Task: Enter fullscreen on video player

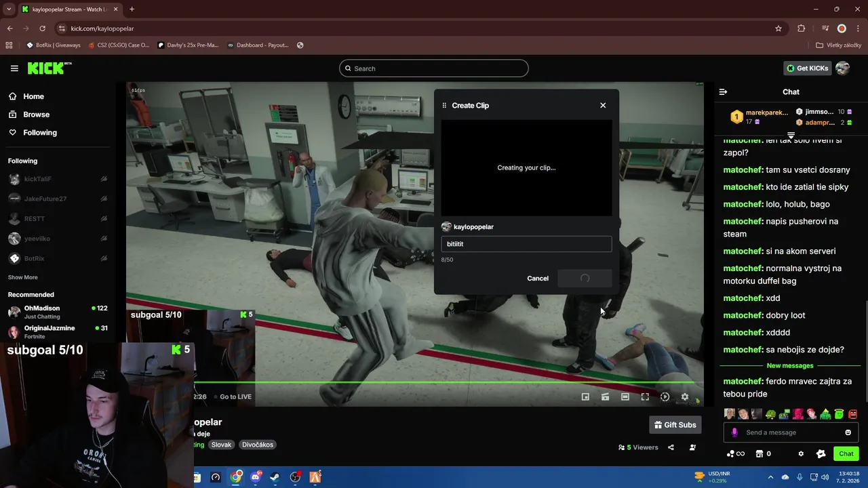Action: click(x=645, y=396)
